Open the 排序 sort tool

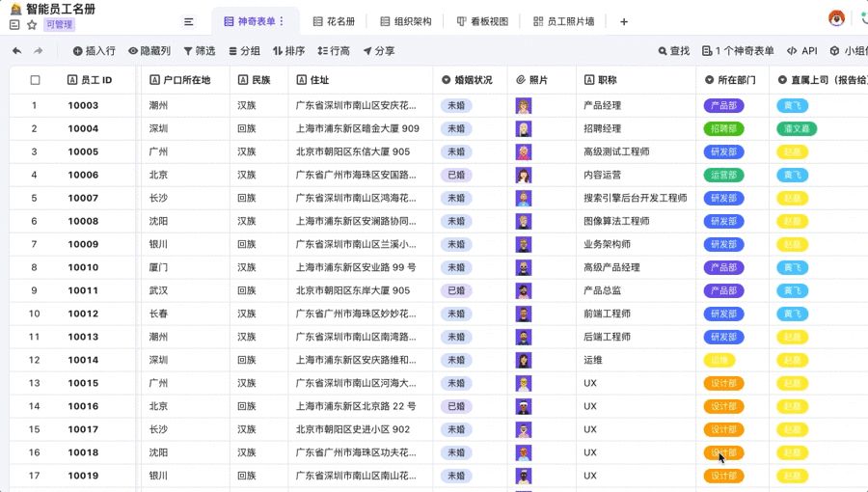tap(288, 51)
